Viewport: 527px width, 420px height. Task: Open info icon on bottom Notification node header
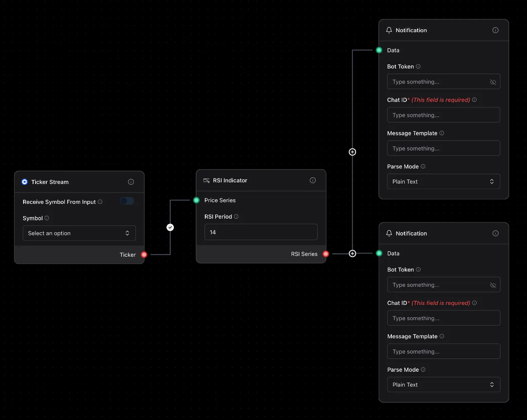click(495, 234)
